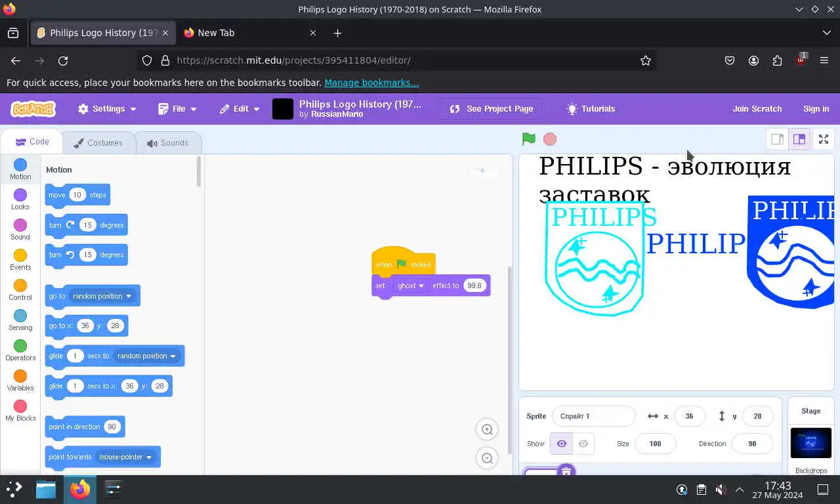Image resolution: width=840 pixels, height=504 pixels.
Task: Click the RussianMario author name
Action: point(337,114)
